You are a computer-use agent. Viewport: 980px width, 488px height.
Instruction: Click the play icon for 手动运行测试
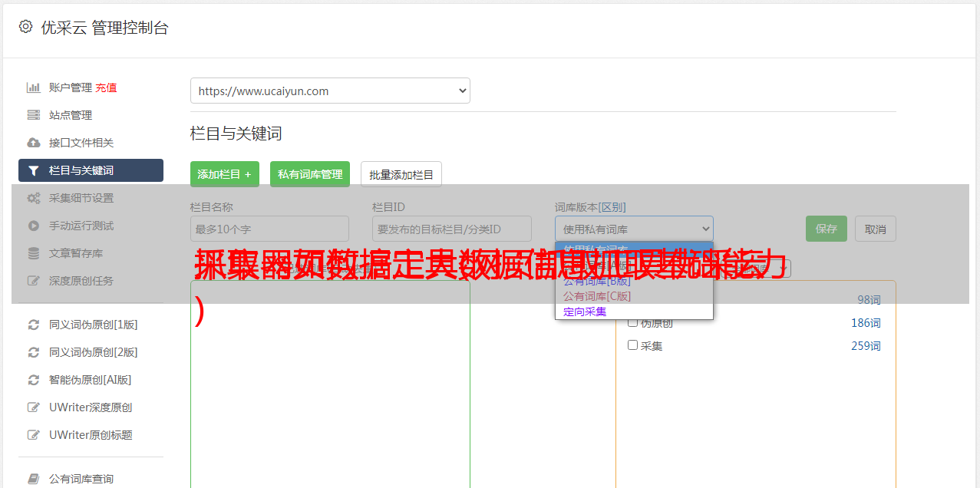[33, 226]
